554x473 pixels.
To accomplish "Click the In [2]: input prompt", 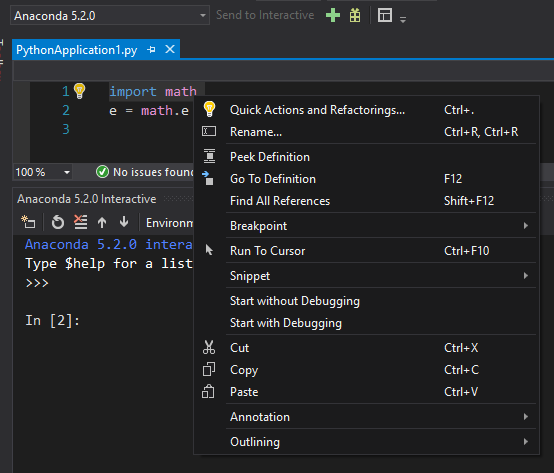I will click(x=53, y=320).
